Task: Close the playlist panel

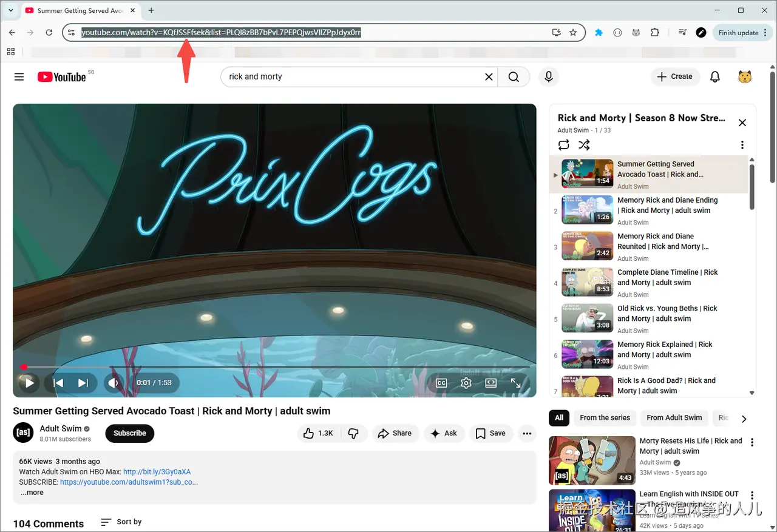Action: [742, 123]
